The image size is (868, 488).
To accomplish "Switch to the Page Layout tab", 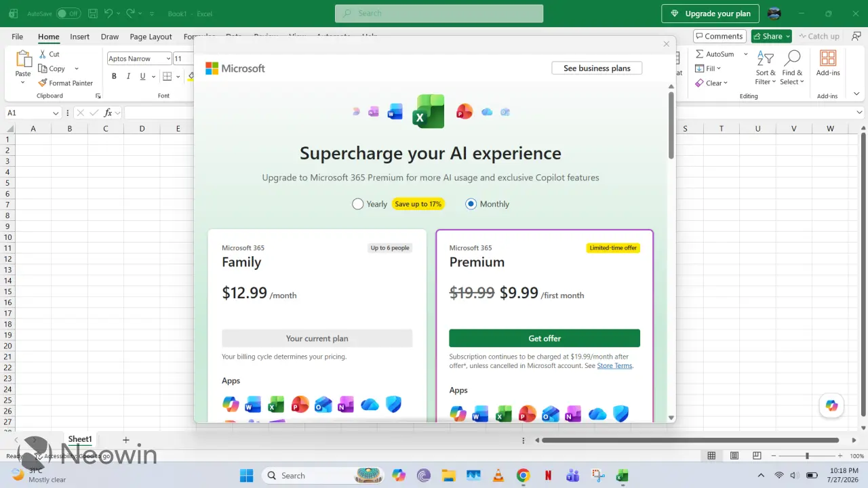I will click(x=151, y=37).
